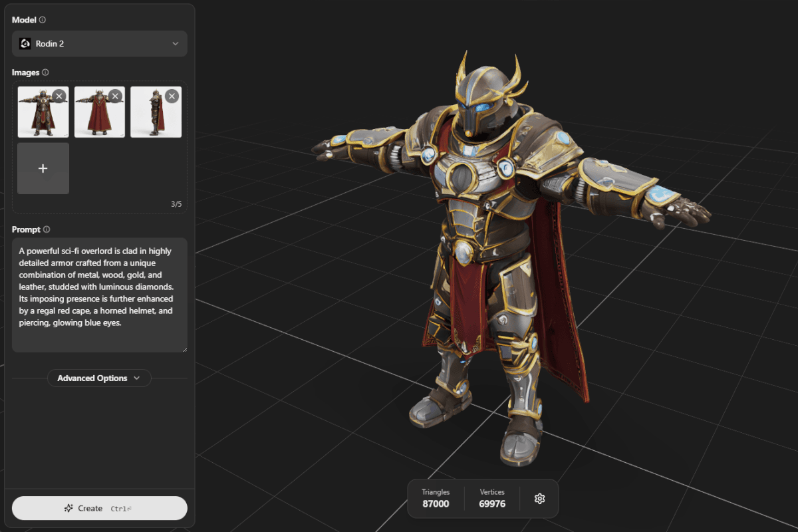Collapse the Model selector chevron
This screenshot has height=532, width=798.
[x=175, y=43]
